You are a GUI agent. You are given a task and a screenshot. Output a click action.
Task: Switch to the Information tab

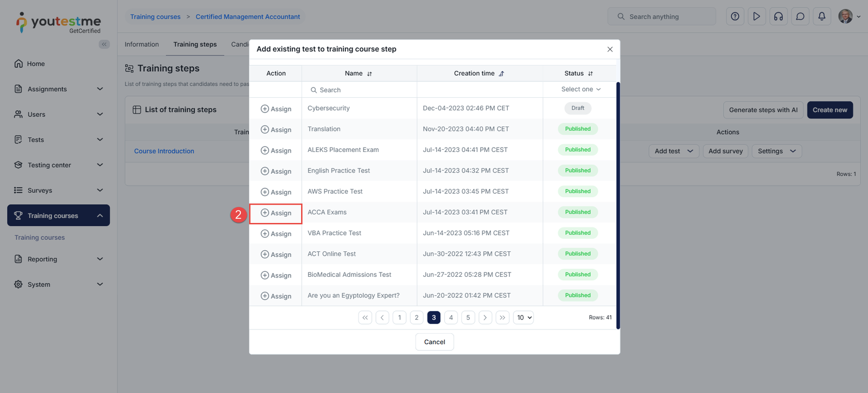(x=142, y=45)
